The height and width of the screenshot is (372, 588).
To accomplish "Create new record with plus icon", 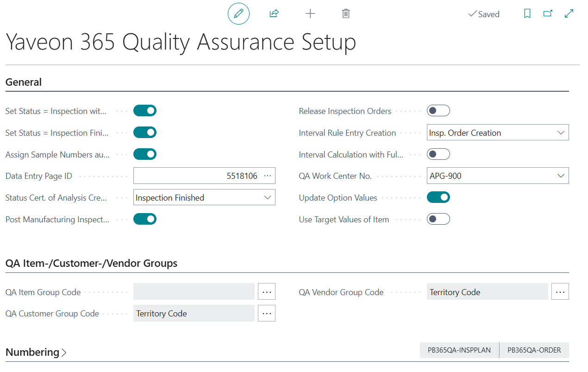I will pyautogui.click(x=310, y=14).
